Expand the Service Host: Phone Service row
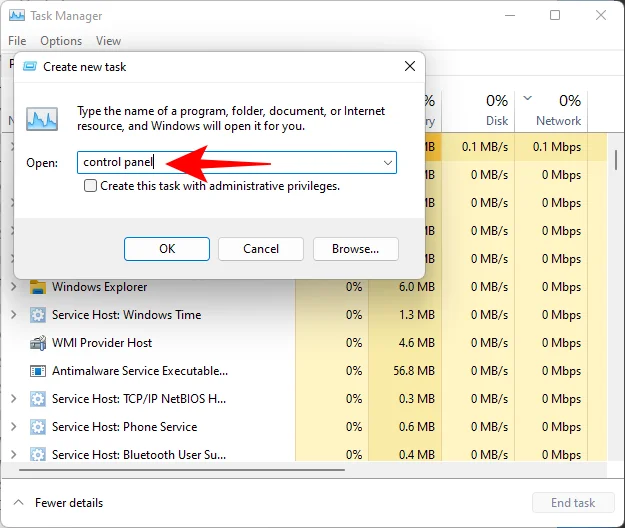Viewport: 625px width, 528px height. [x=14, y=426]
